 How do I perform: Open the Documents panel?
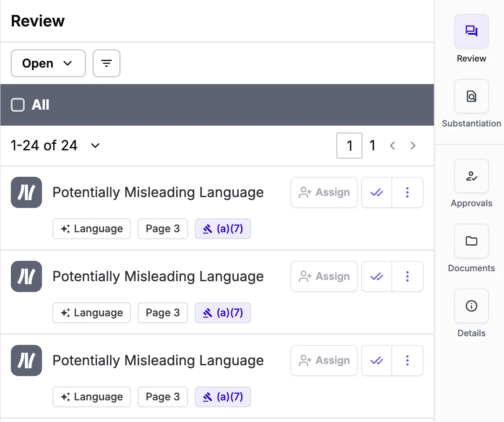click(471, 241)
